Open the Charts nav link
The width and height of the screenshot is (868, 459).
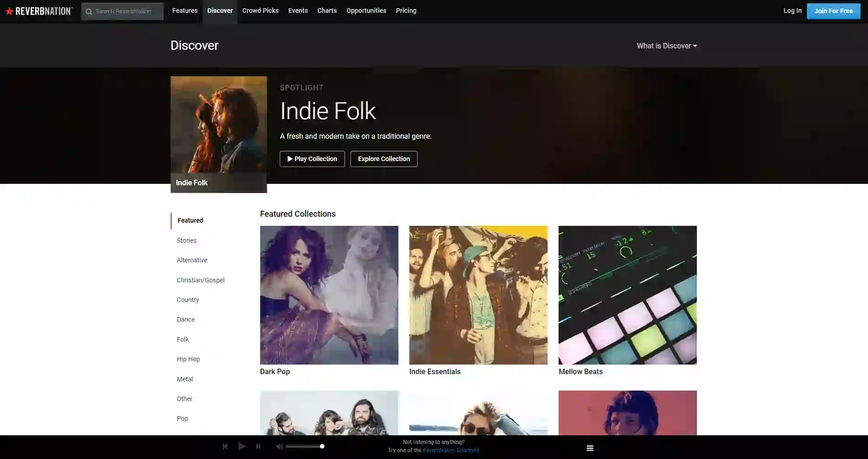(x=327, y=10)
